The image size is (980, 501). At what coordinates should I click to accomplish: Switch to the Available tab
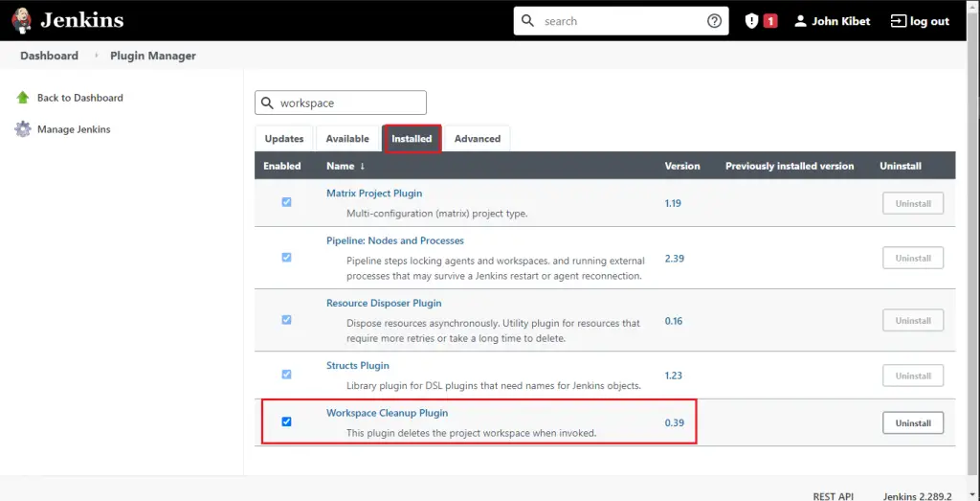click(347, 138)
